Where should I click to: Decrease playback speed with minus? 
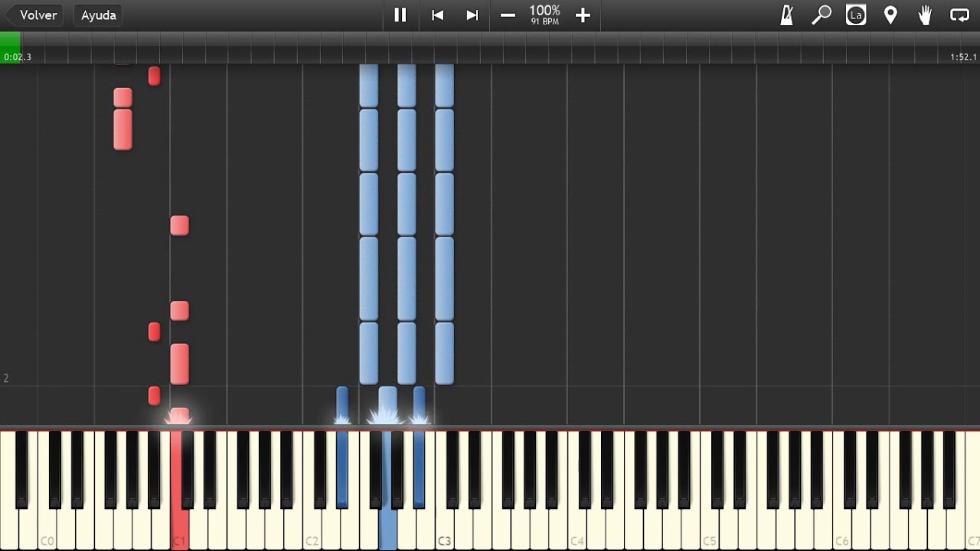tap(508, 15)
